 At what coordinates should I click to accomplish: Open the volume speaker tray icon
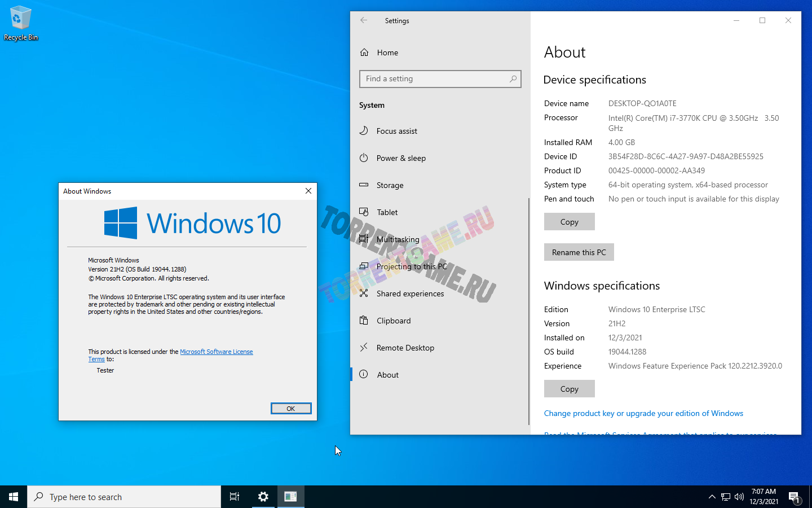[x=739, y=497]
